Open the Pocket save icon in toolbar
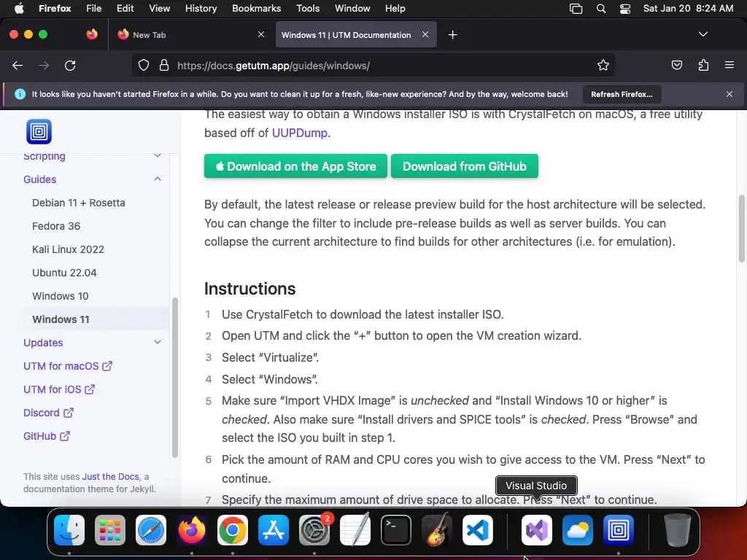Viewport: 747px width, 560px height. coord(676,65)
